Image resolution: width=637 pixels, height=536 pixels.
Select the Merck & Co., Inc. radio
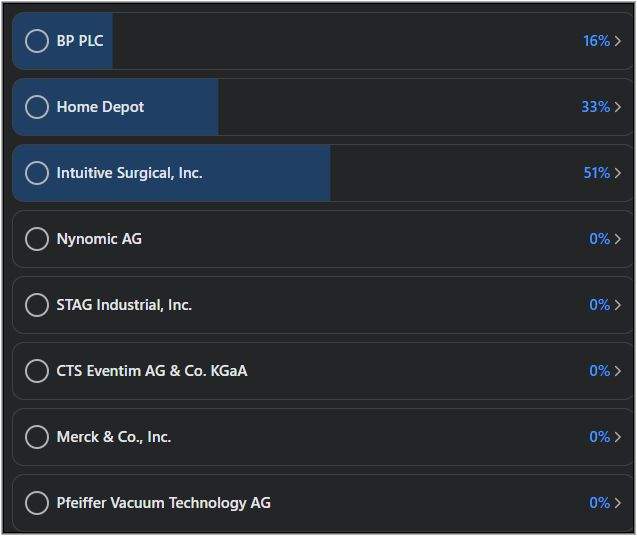click(37, 437)
